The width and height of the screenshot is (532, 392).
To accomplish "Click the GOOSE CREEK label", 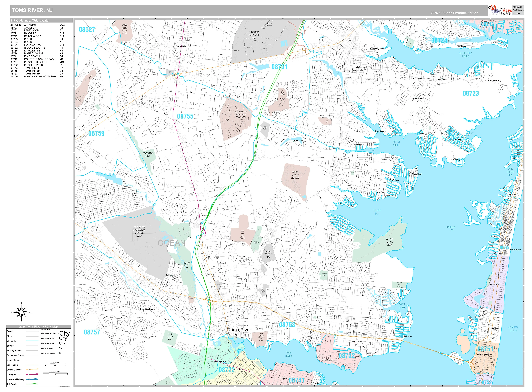I will (402, 306).
